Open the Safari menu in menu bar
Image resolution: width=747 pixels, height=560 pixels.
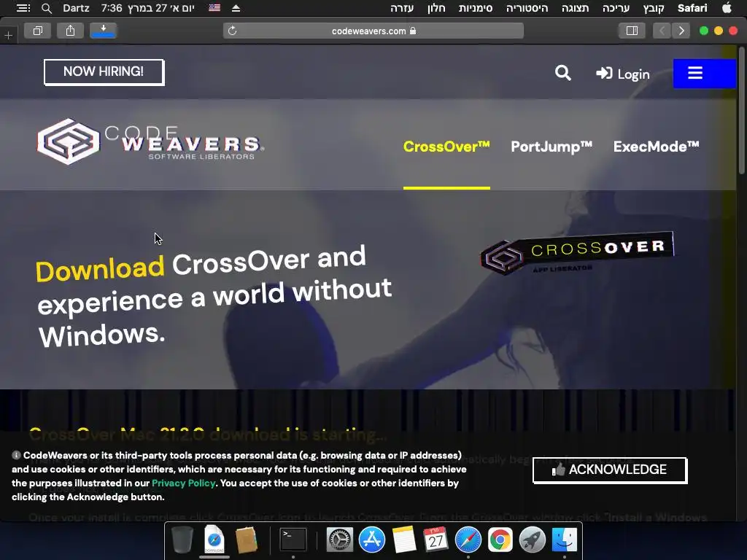coord(692,8)
